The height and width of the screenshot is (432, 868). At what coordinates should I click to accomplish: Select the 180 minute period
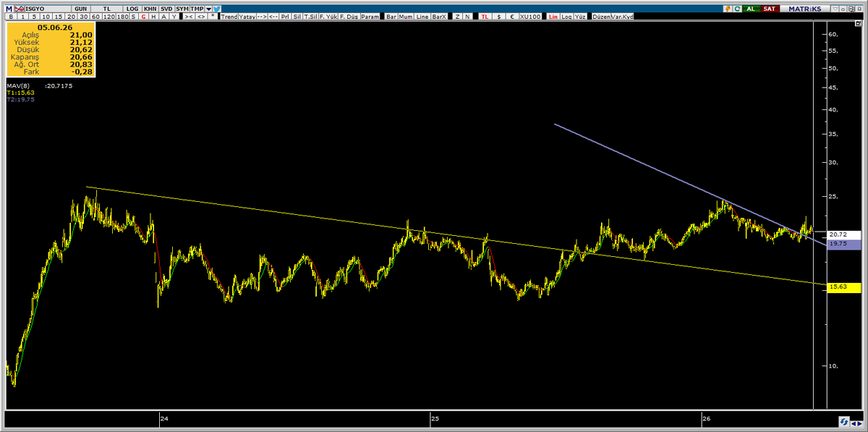click(x=122, y=17)
